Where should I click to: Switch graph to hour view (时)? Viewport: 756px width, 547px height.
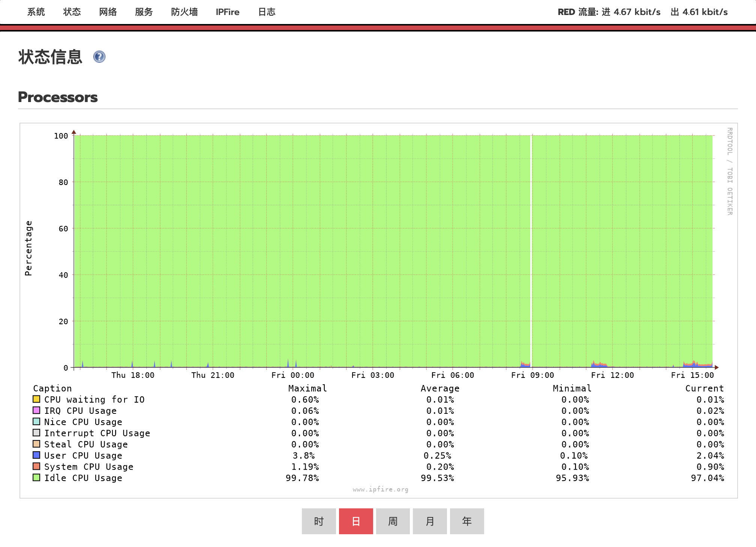tap(319, 521)
